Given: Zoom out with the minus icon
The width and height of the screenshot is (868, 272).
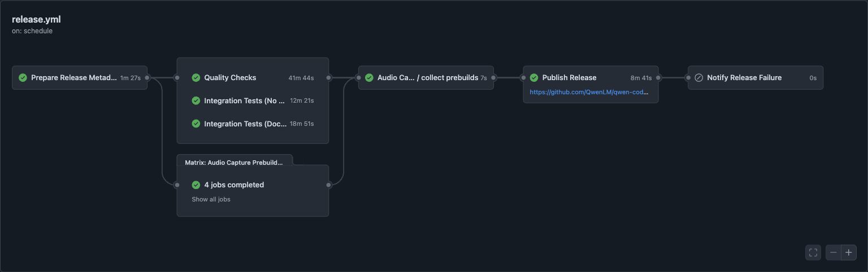Looking at the screenshot, I should tap(834, 252).
